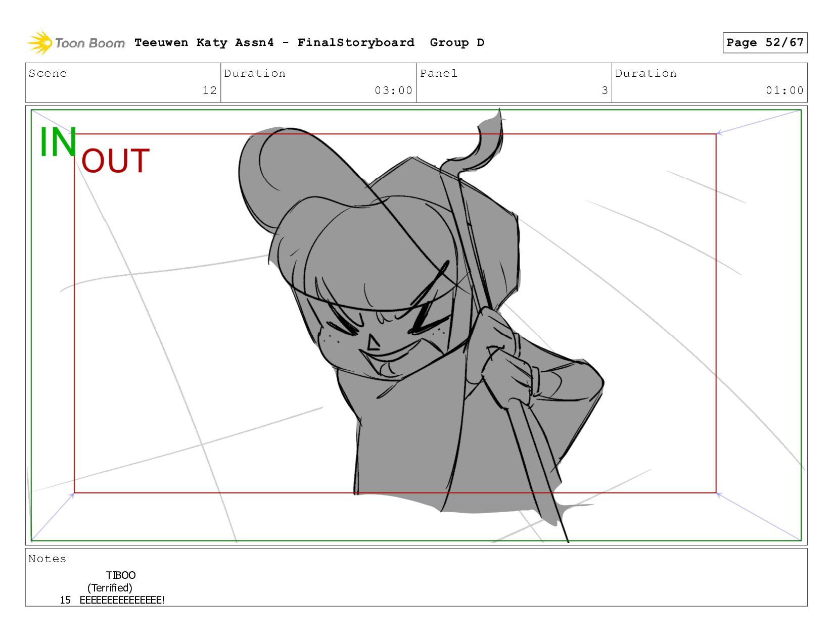The image size is (834, 644).
Task: Click scene duration value 03:00
Action: pos(393,90)
